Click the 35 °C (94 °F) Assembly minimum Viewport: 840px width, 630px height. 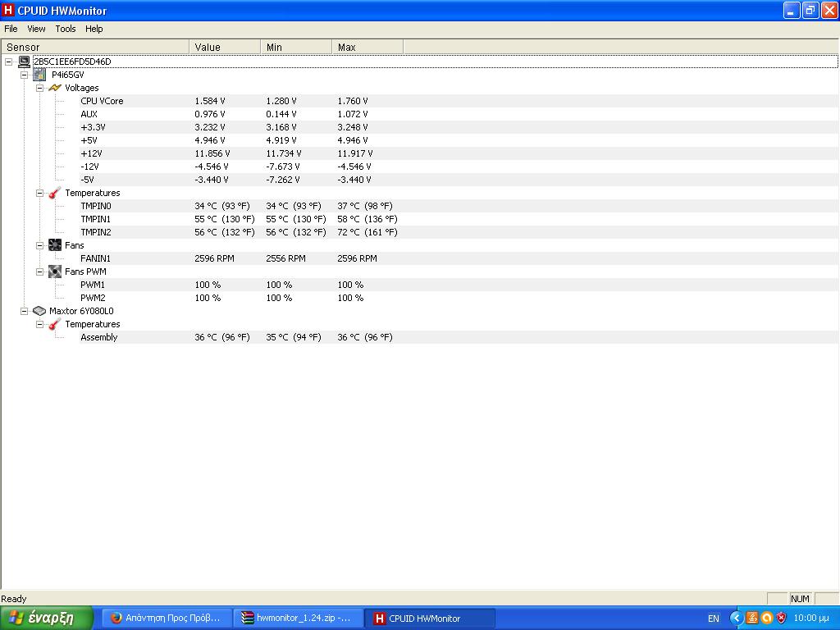click(x=294, y=337)
